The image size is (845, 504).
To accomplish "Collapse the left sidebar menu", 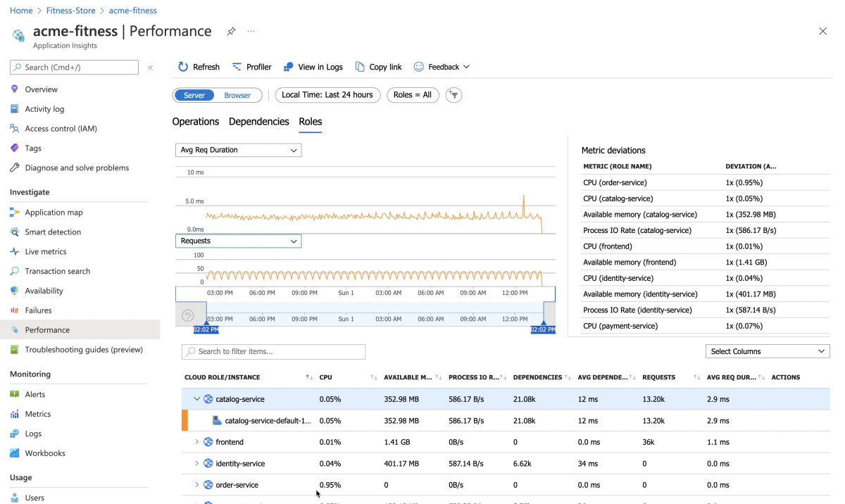I will click(x=150, y=68).
